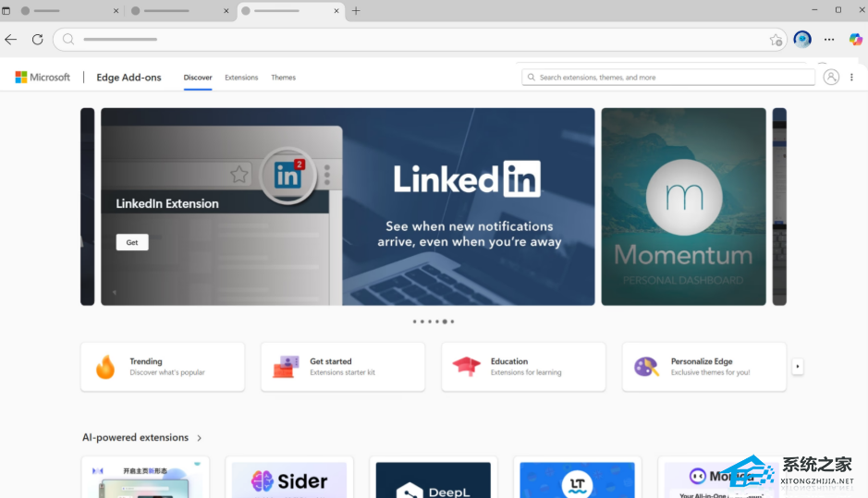Open the Trending category card
This screenshot has width=868, height=498.
click(x=163, y=366)
